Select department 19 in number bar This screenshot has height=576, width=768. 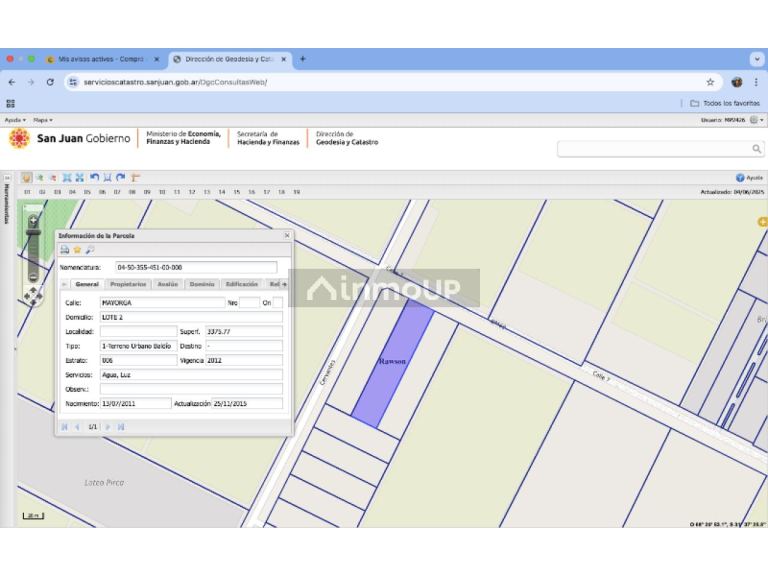[296, 192]
